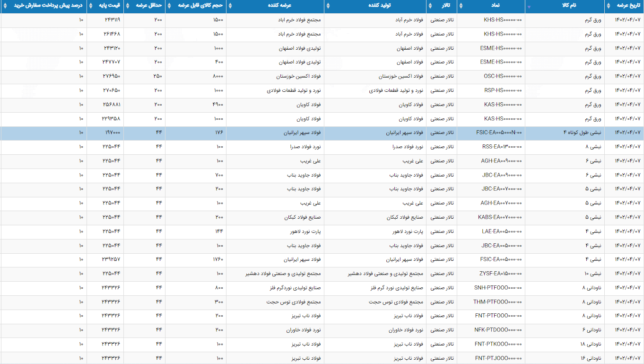Click the base price '۲۷۶۹۵۰'
The image size is (644, 364).
(111, 76)
